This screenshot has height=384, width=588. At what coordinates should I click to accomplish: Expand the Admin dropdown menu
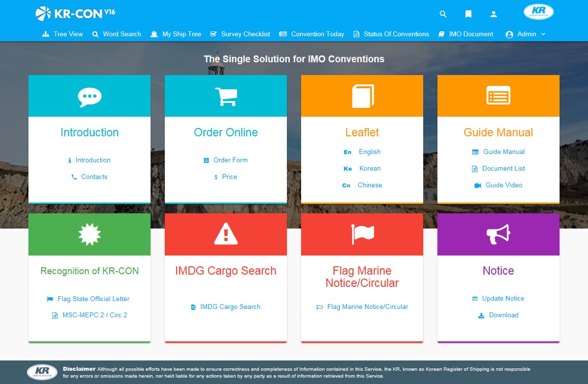coord(526,34)
